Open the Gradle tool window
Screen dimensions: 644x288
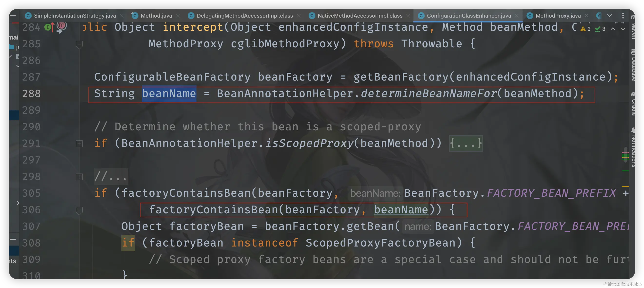click(x=633, y=105)
